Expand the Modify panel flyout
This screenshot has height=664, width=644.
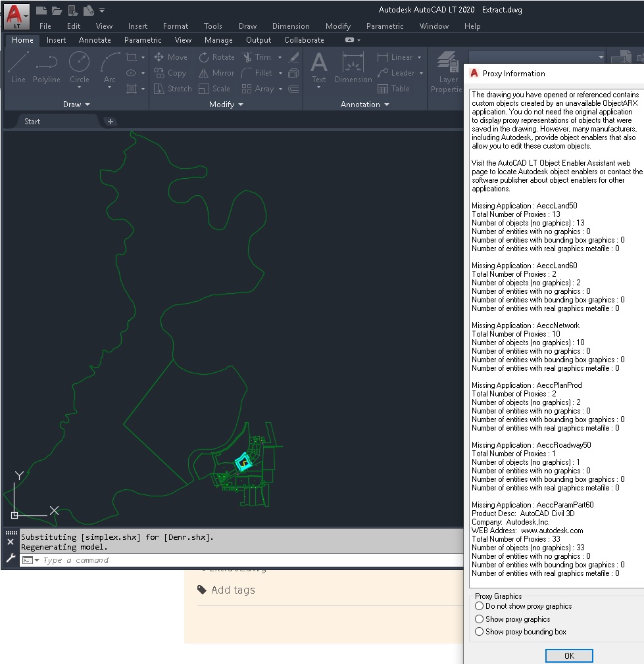226,104
